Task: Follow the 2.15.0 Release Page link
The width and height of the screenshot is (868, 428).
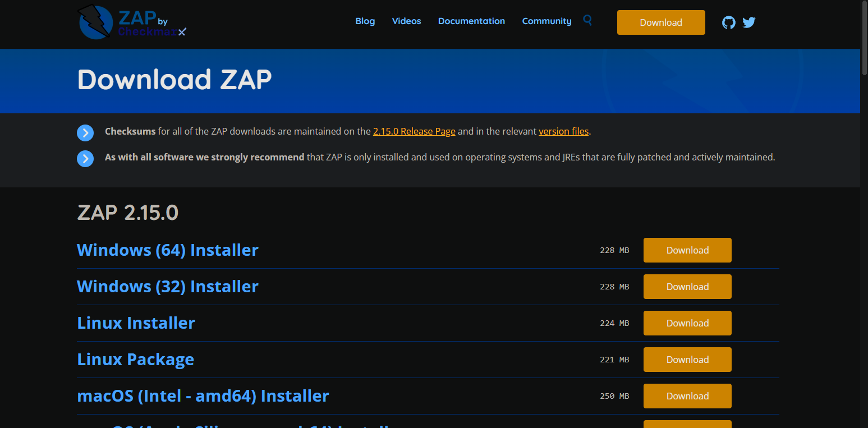Action: (414, 131)
